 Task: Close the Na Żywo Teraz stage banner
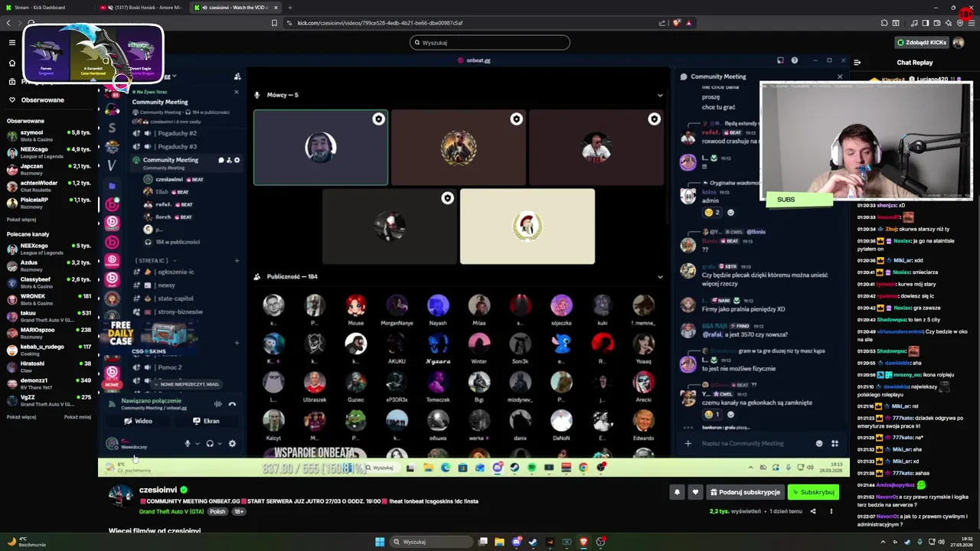[236, 92]
